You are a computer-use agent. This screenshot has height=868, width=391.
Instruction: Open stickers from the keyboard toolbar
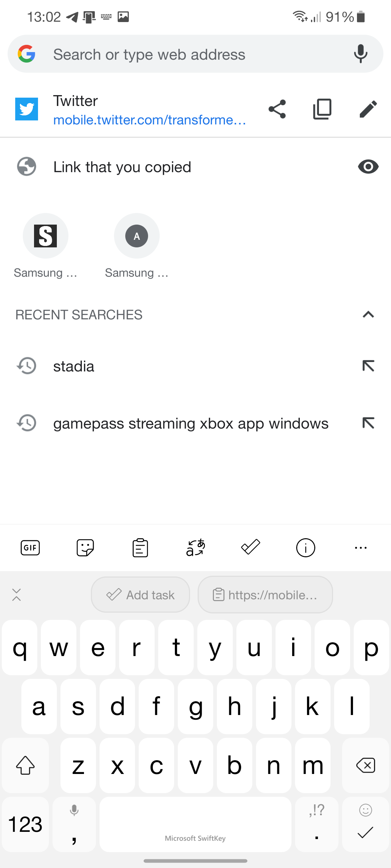point(85,548)
